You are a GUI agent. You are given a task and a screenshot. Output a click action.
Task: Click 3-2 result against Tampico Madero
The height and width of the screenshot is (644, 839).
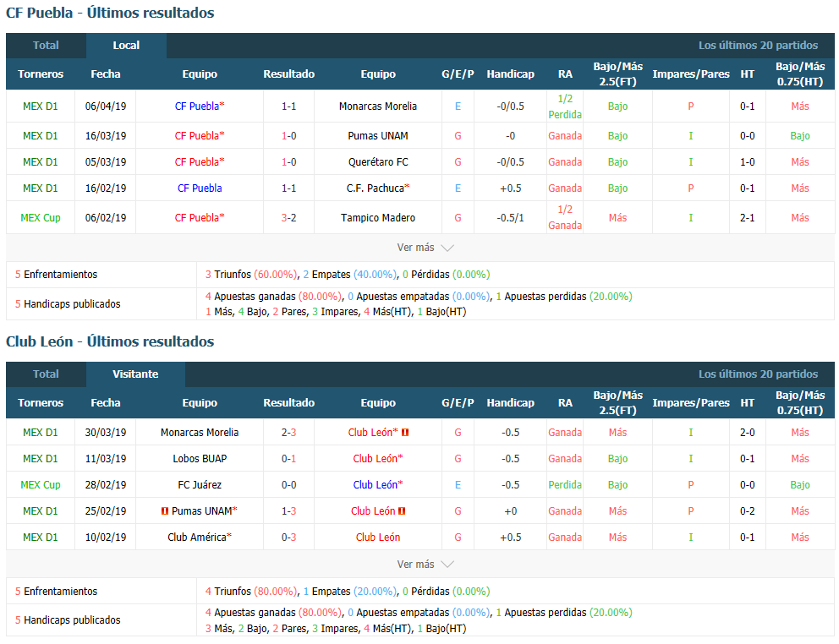click(x=289, y=218)
